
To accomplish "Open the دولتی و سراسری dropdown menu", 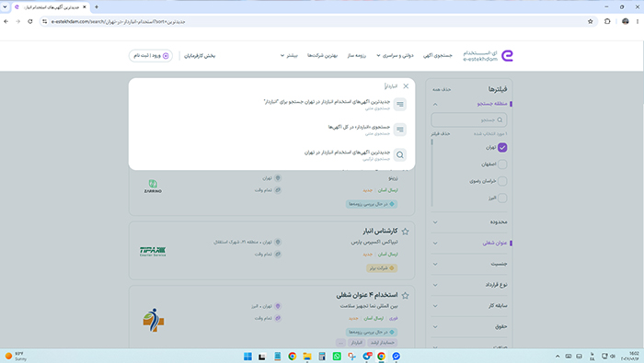I will (395, 55).
